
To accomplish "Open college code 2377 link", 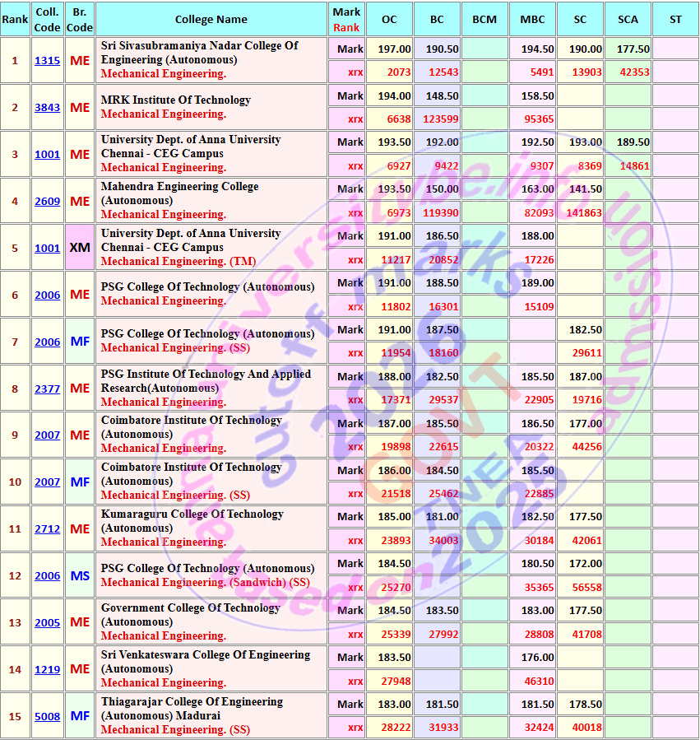I will (x=47, y=389).
